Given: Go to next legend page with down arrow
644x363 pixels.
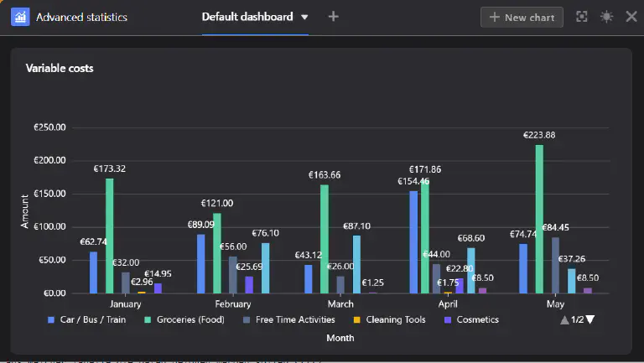Looking at the screenshot, I should 590,319.
